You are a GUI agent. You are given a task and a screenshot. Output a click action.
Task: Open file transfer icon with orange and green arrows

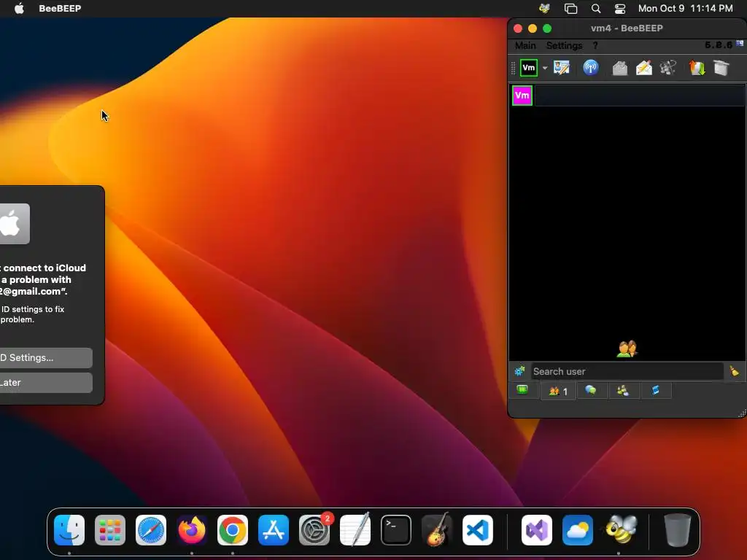[x=697, y=68]
